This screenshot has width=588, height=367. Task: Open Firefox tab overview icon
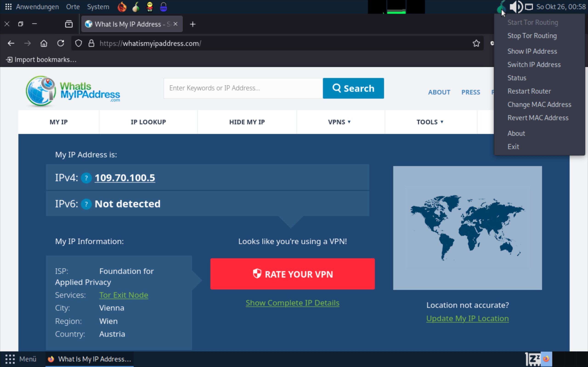(69, 24)
